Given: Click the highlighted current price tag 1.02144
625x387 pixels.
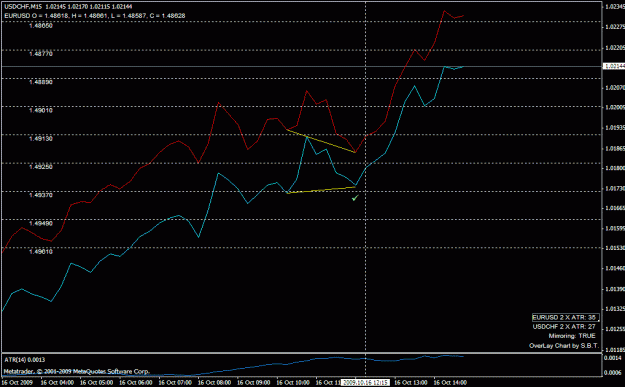Looking at the screenshot, I should [614, 66].
